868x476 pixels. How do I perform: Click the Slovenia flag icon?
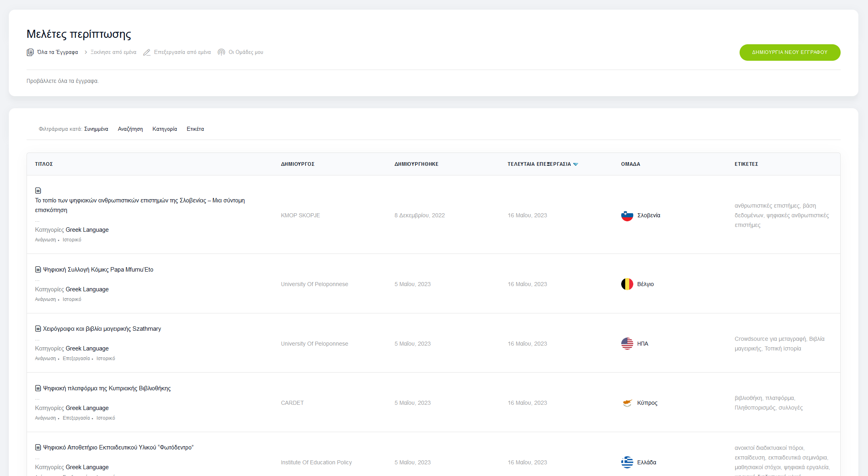point(627,216)
